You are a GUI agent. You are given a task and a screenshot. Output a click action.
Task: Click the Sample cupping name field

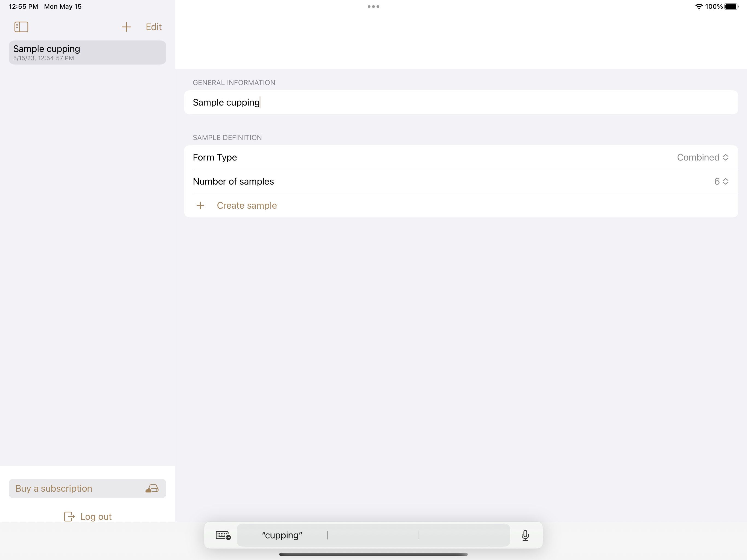click(461, 102)
